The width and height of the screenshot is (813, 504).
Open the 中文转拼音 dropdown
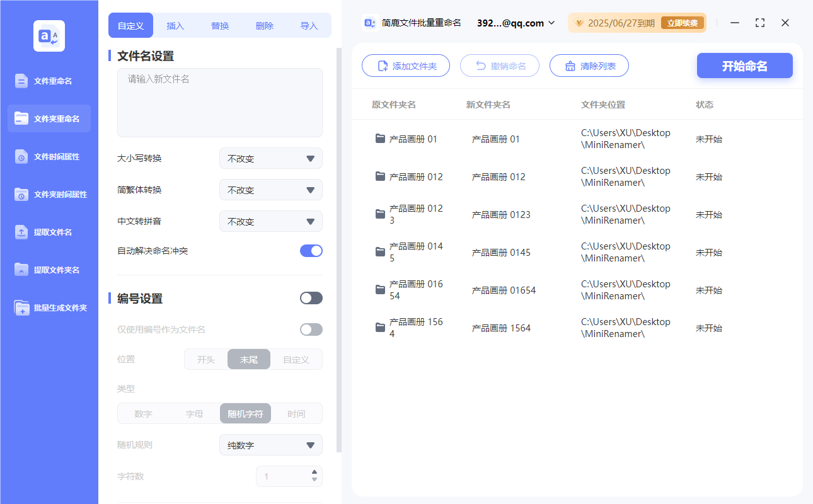coord(270,221)
